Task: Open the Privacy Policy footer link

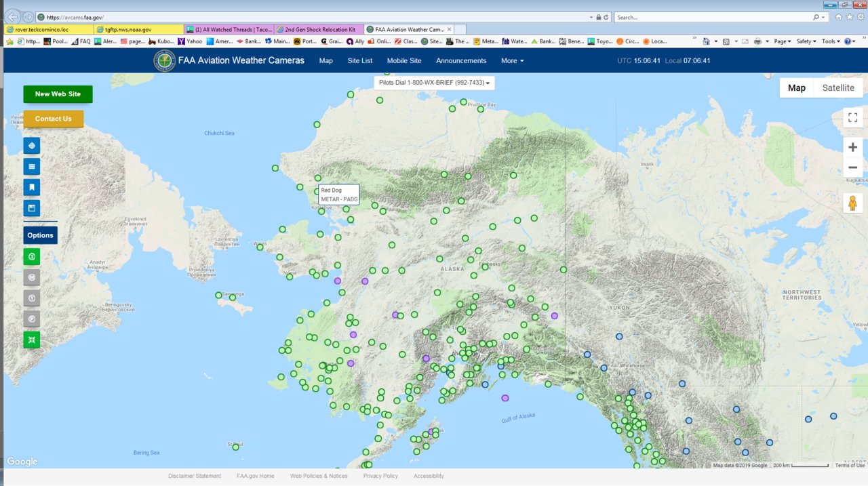Action: click(380, 476)
